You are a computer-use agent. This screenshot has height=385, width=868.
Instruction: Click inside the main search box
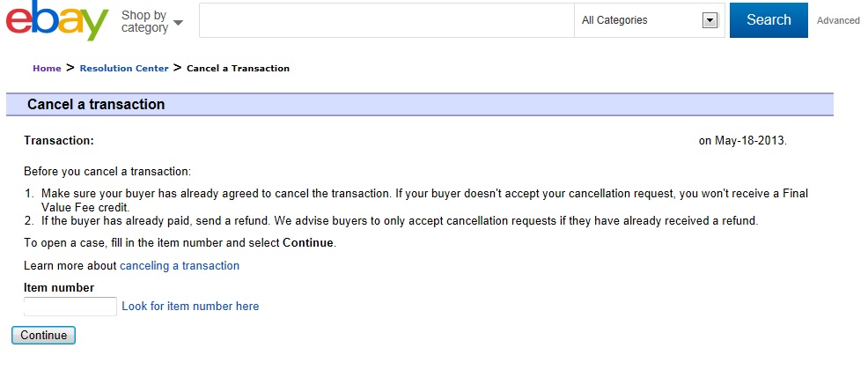coord(386,20)
